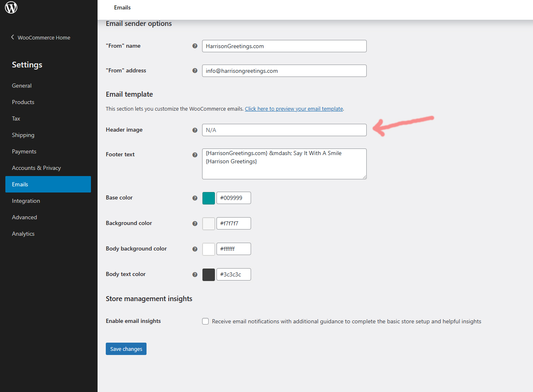The height and width of the screenshot is (392, 533).
Task: Open help tip for Body background color
Action: pyautogui.click(x=195, y=249)
